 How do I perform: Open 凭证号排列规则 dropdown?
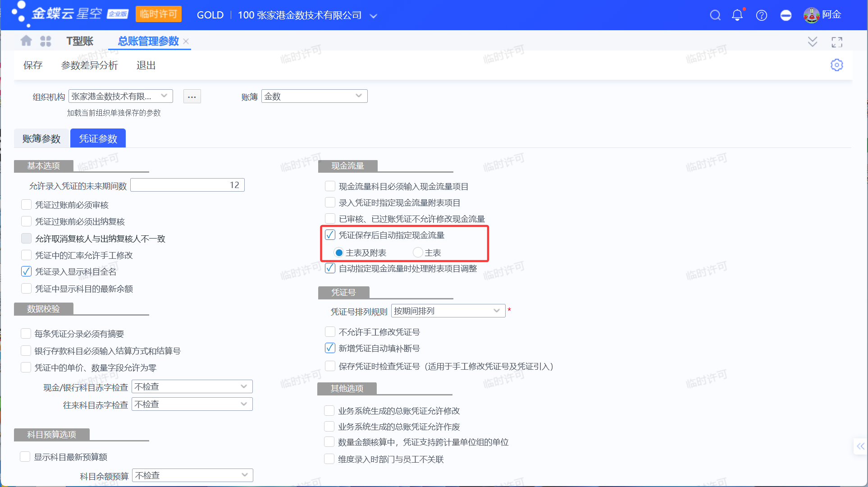(x=448, y=311)
